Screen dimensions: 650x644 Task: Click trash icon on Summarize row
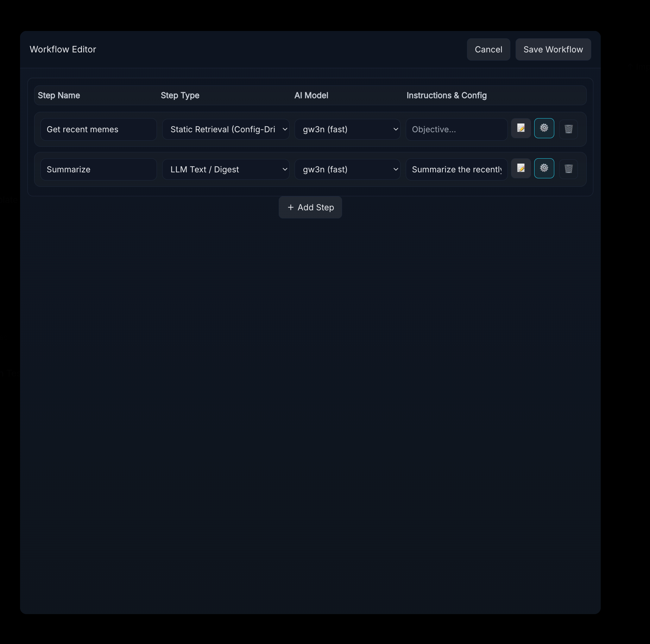[568, 169]
